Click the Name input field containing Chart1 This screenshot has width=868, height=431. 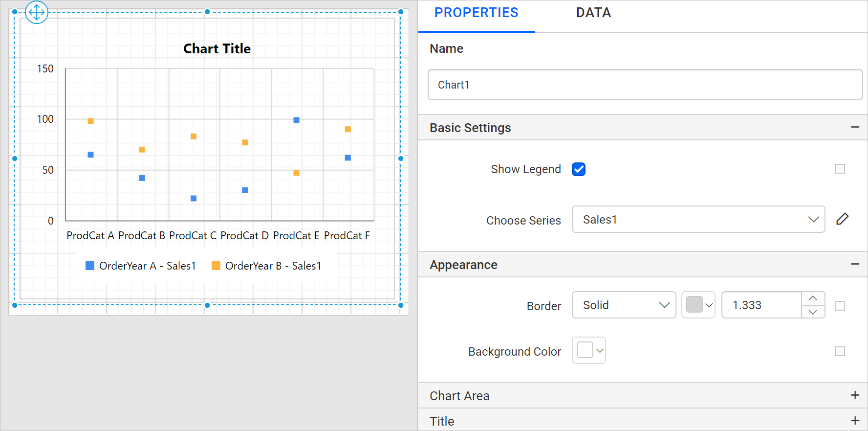(645, 85)
